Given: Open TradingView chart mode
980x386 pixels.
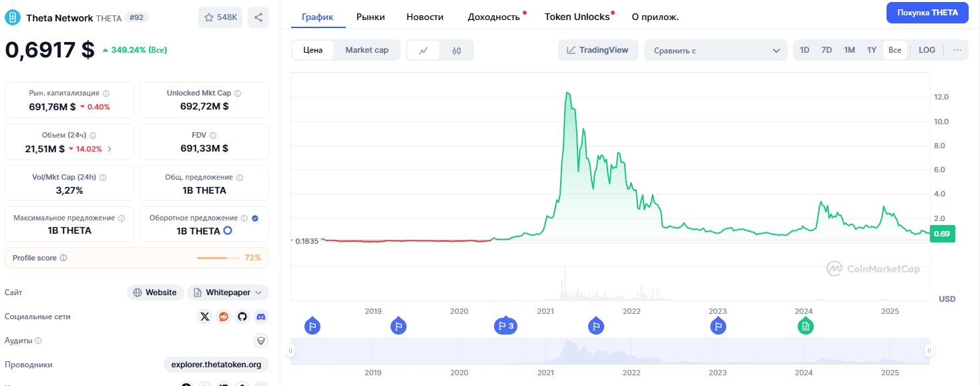Looking at the screenshot, I should [598, 50].
